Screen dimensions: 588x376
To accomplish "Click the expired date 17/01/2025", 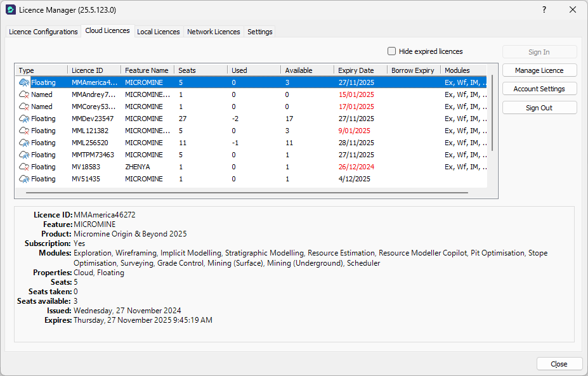I will click(356, 107).
